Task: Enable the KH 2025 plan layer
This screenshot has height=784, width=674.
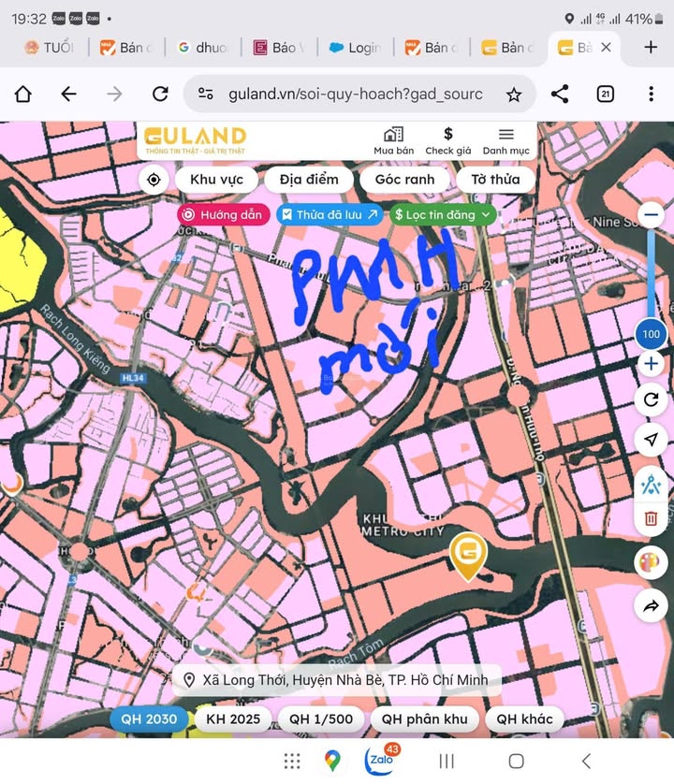Action: point(233,719)
